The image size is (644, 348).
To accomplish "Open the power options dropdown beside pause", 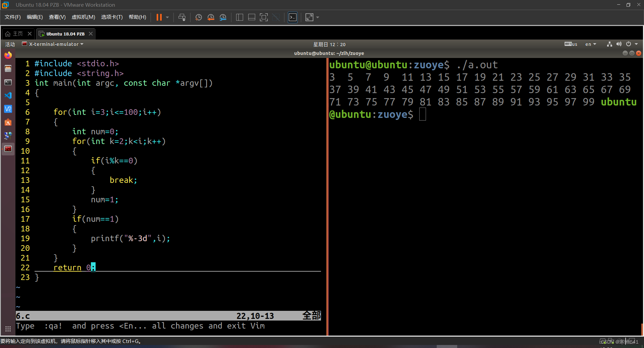I will click(167, 17).
